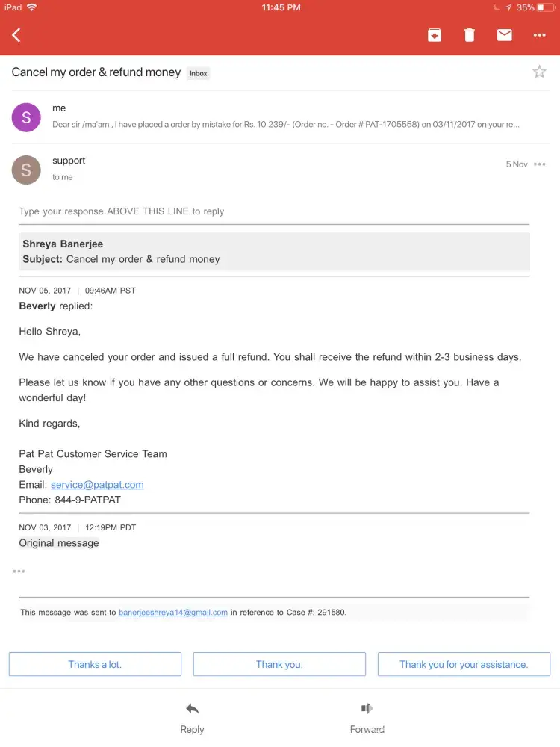
Task: Mark the conversation as unread
Action: click(x=505, y=35)
